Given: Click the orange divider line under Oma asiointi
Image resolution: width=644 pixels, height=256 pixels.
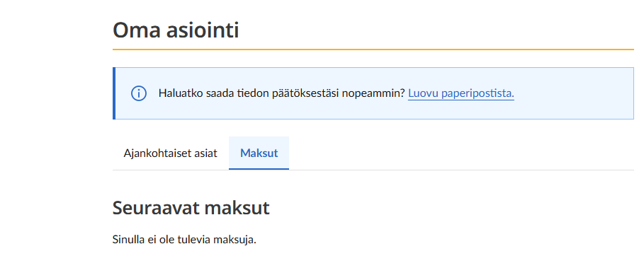Looking at the screenshot, I should click(373, 50).
